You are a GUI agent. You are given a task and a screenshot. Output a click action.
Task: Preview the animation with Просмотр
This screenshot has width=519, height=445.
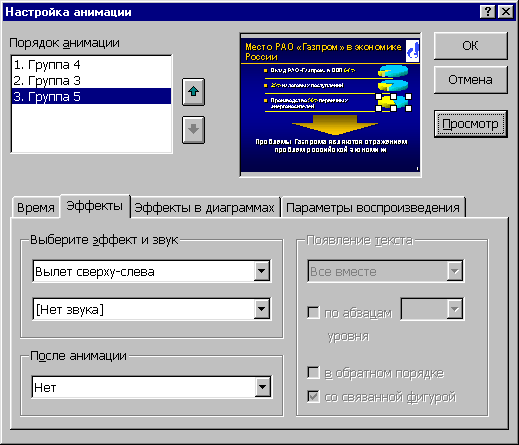pyautogui.click(x=471, y=124)
